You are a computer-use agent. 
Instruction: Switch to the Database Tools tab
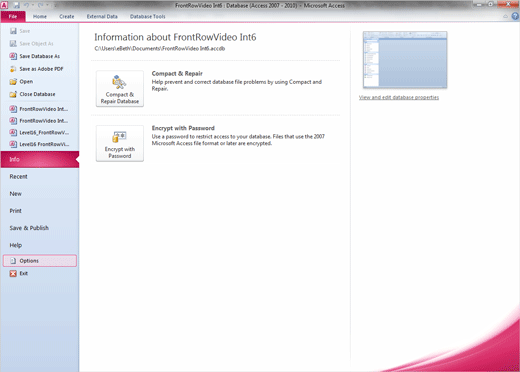tap(148, 16)
